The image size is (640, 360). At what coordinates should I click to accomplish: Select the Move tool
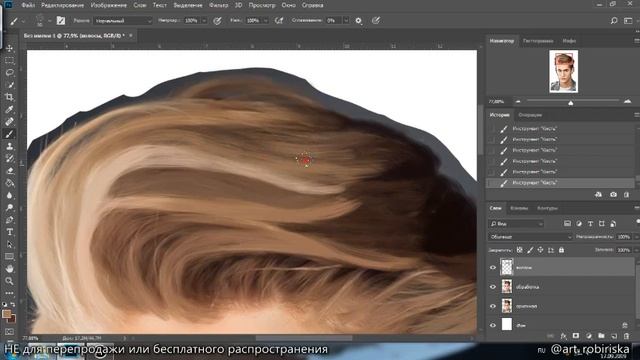[9, 49]
